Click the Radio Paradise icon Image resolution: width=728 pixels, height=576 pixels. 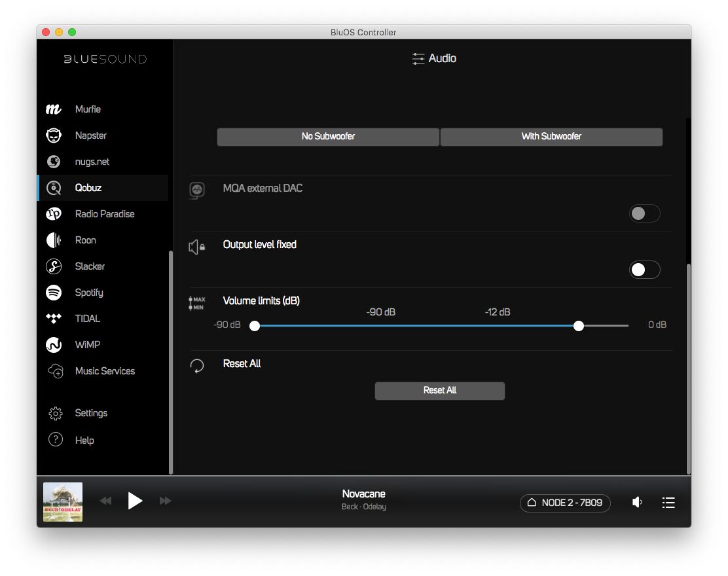click(54, 214)
